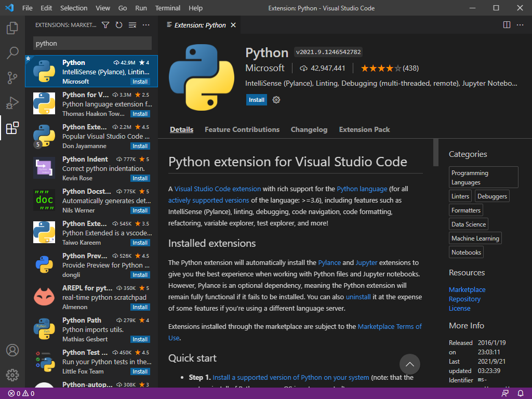Open Source Control view
This screenshot has height=399, width=532.
[12, 78]
